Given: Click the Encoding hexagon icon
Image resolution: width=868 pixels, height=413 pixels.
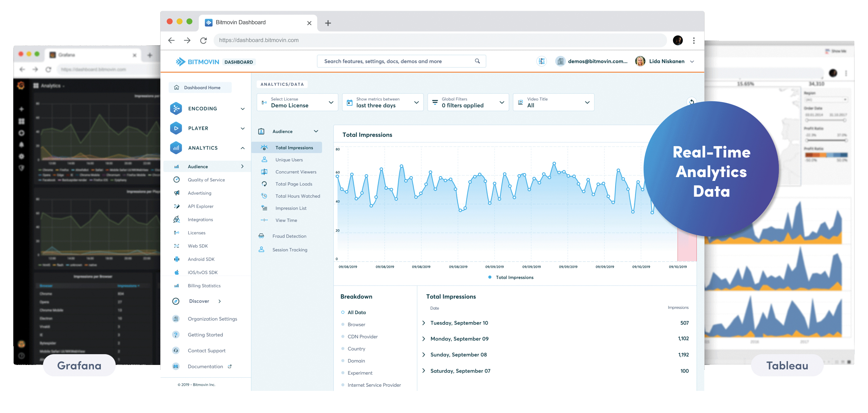Looking at the screenshot, I should point(176,108).
